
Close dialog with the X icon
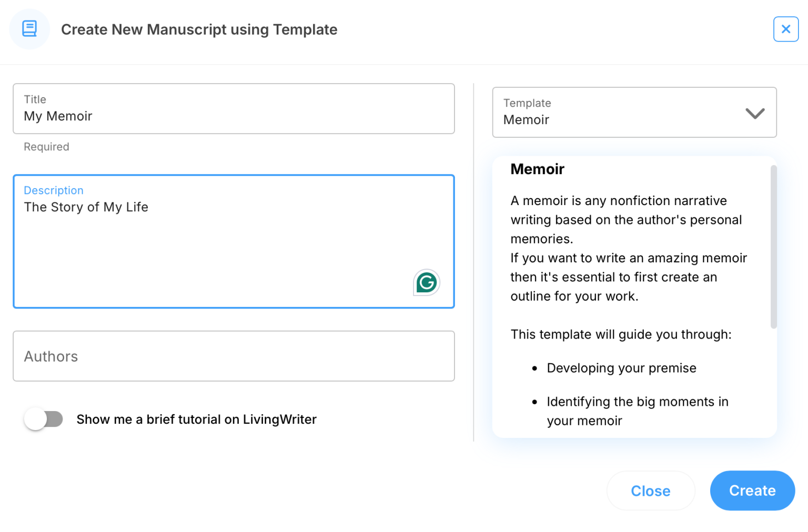(x=785, y=29)
